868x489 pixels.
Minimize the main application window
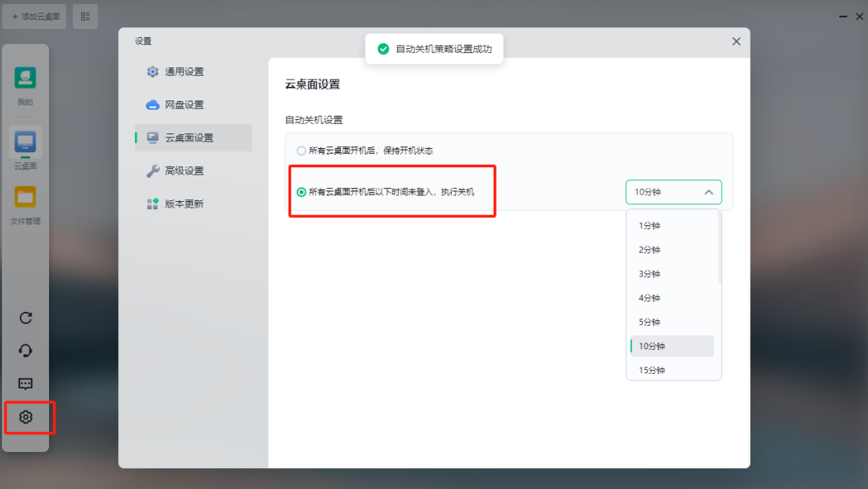point(842,17)
